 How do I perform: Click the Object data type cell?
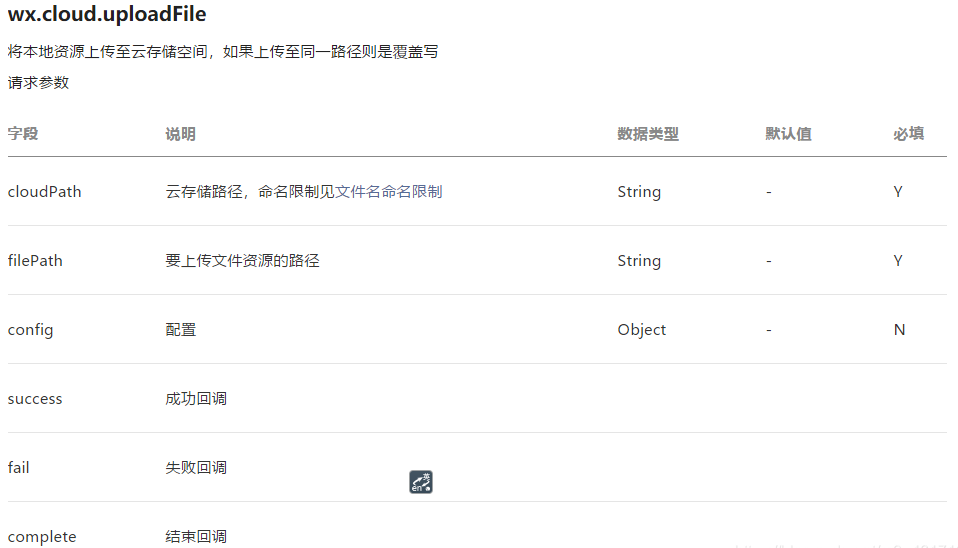tap(642, 330)
